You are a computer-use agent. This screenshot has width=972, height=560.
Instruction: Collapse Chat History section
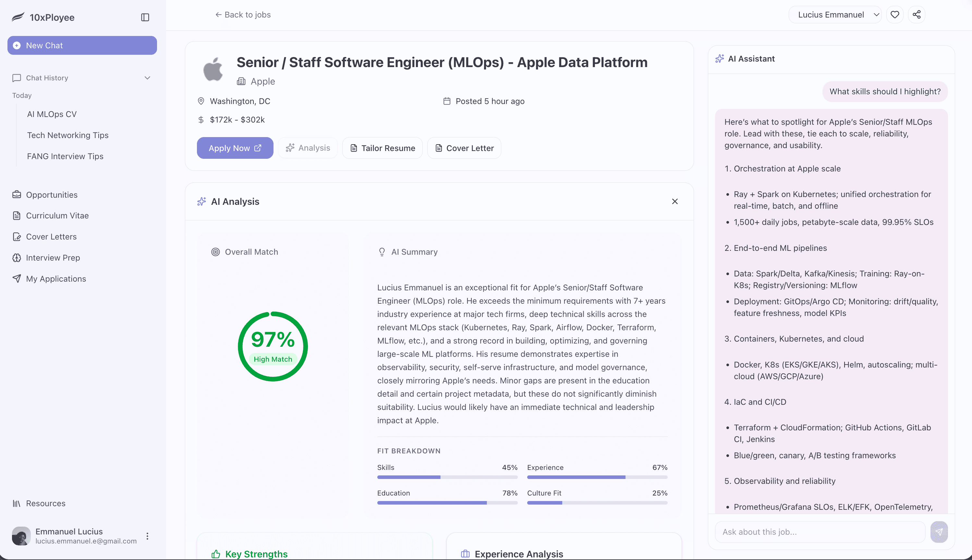[x=147, y=78]
